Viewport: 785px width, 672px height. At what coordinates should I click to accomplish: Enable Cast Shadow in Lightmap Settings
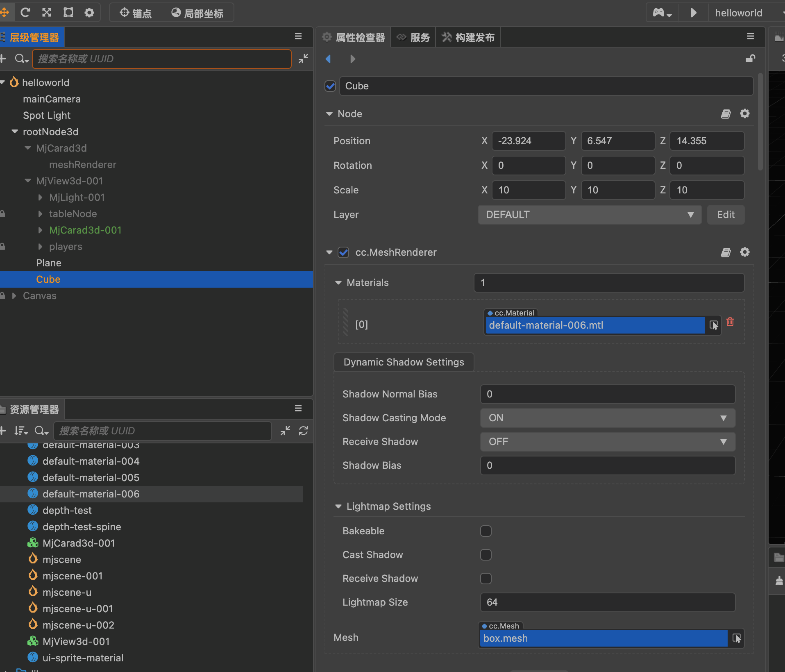486,555
